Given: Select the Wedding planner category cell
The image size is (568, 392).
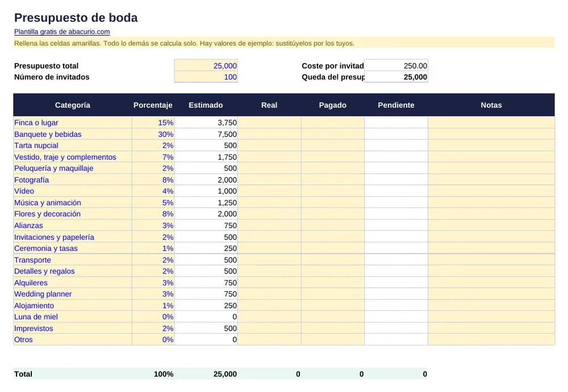Looking at the screenshot, I should click(x=73, y=293).
